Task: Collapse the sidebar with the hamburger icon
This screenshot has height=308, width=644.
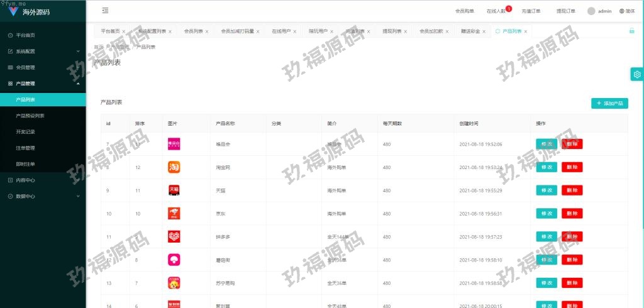Action: (105, 11)
